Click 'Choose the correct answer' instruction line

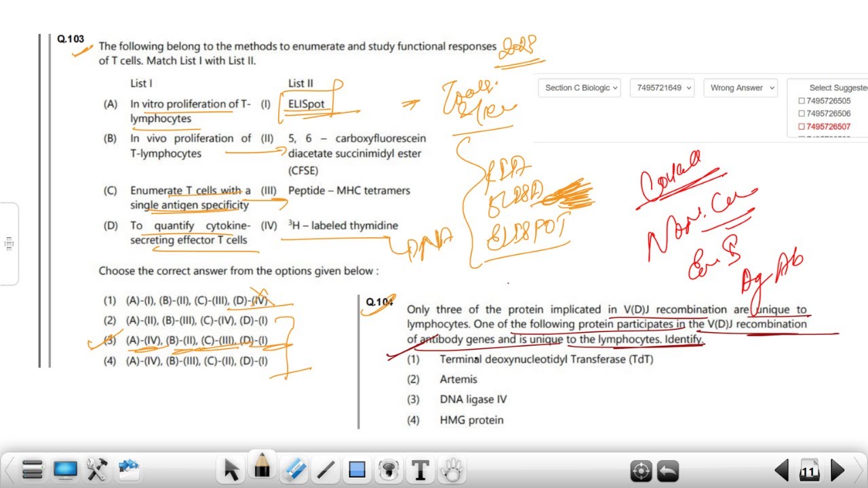click(x=239, y=271)
